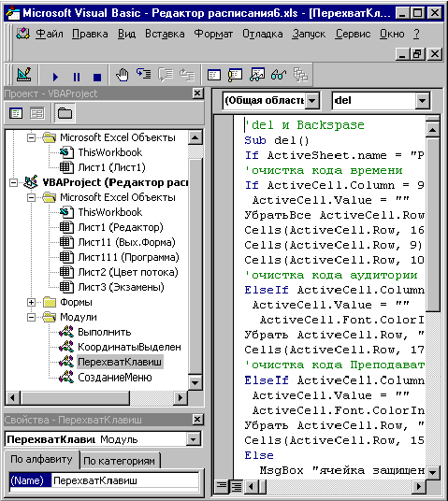
Task: Open the Вставка menu
Action: [x=165, y=34]
